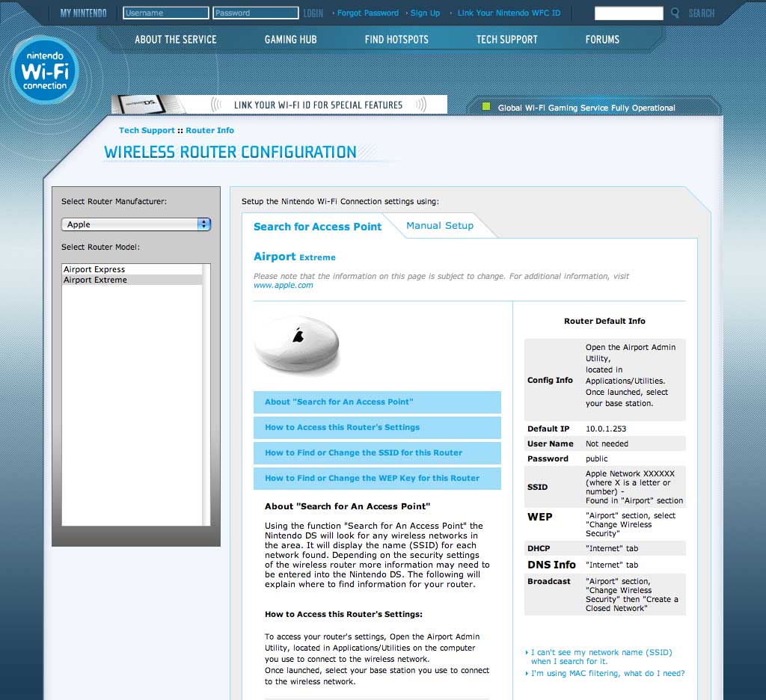Jump to About Search for An Access Point

point(377,402)
